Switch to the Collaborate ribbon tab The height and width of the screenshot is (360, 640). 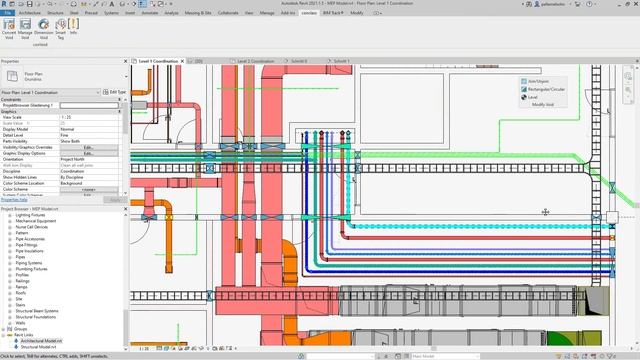click(228, 13)
